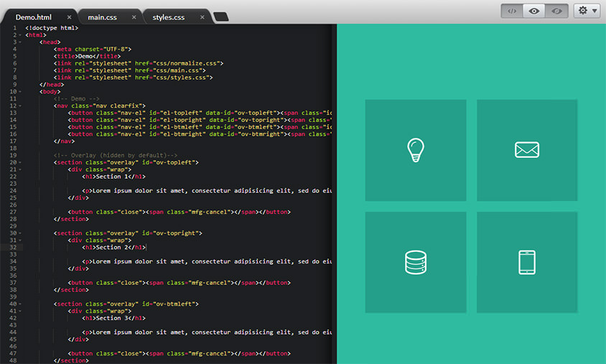The image size is (606, 364).
Task: Click the smartphone icon tile in preview
Action: pyautogui.click(x=527, y=262)
